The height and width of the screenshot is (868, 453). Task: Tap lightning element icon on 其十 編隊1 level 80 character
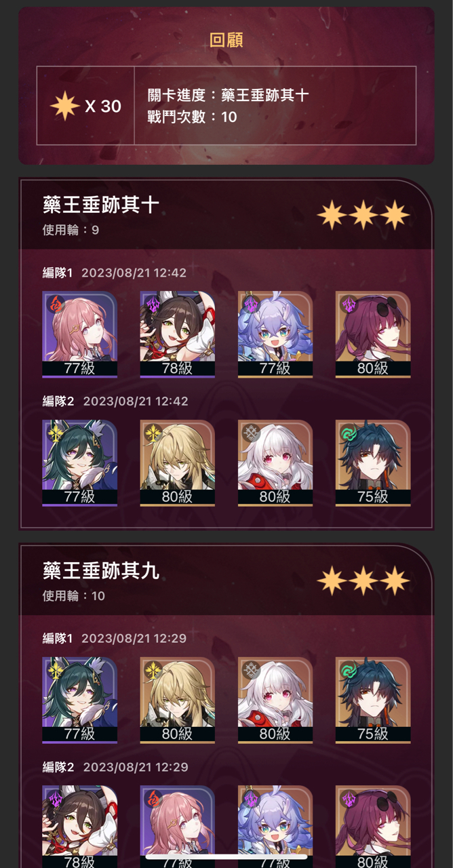(348, 304)
